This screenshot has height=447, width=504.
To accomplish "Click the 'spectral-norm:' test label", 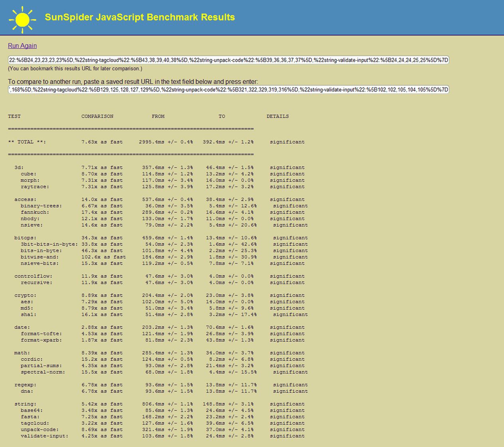I will click(x=43, y=372).
